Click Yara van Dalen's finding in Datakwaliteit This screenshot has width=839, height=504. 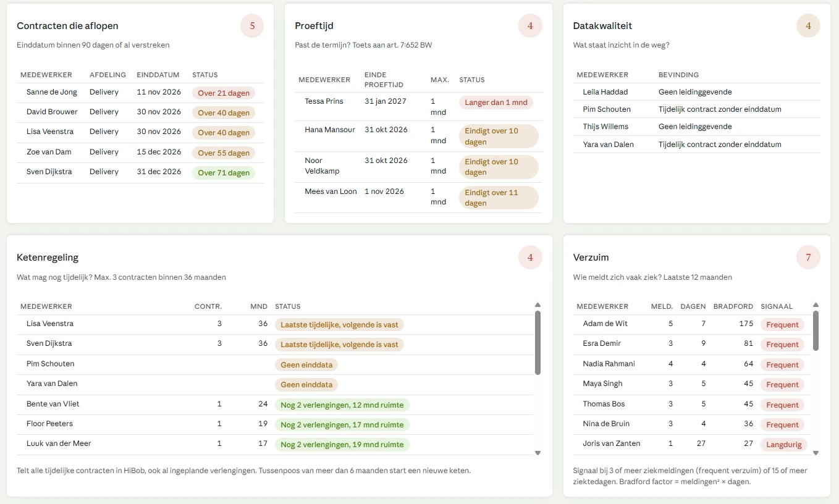click(x=720, y=145)
